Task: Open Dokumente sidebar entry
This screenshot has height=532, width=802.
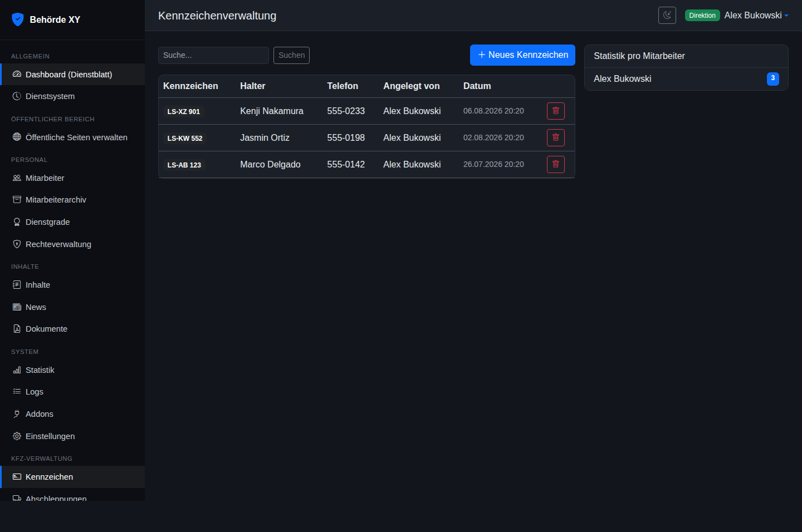Action: (x=72, y=329)
